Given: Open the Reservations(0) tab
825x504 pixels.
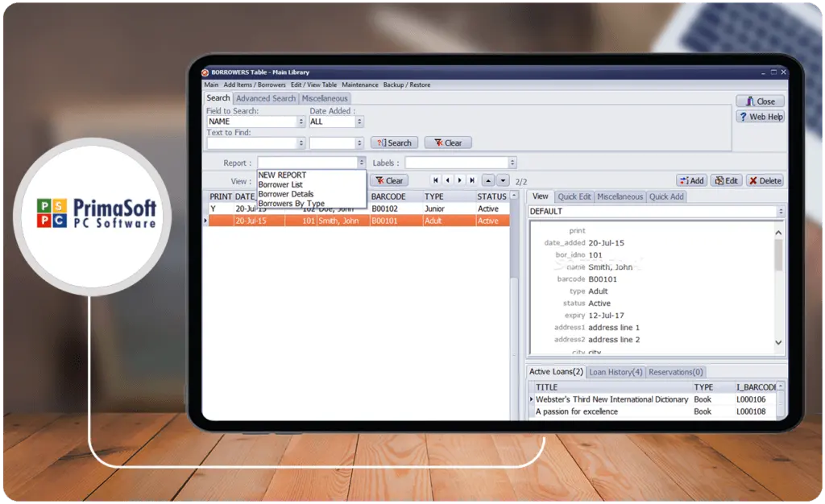Looking at the screenshot, I should point(676,372).
